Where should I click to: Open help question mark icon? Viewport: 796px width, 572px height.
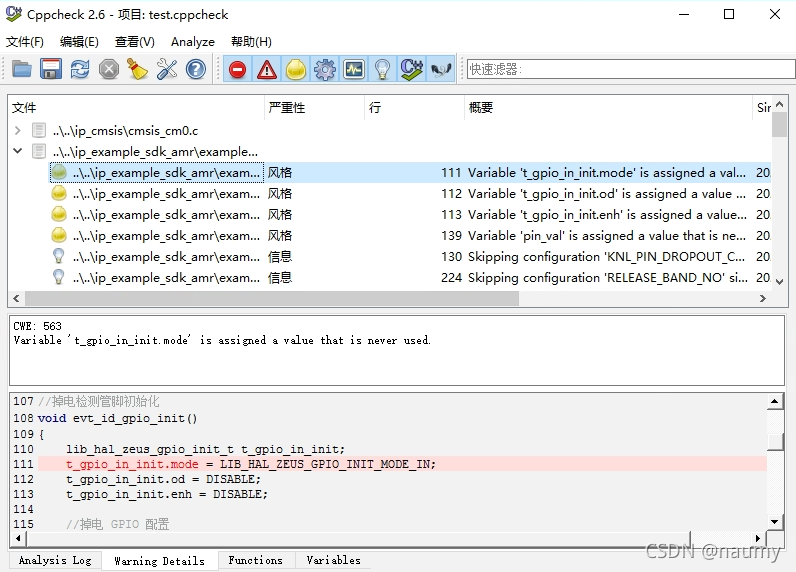tap(195, 69)
